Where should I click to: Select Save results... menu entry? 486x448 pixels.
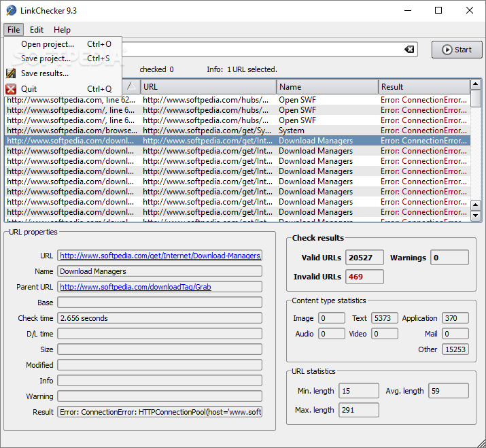tap(63, 73)
